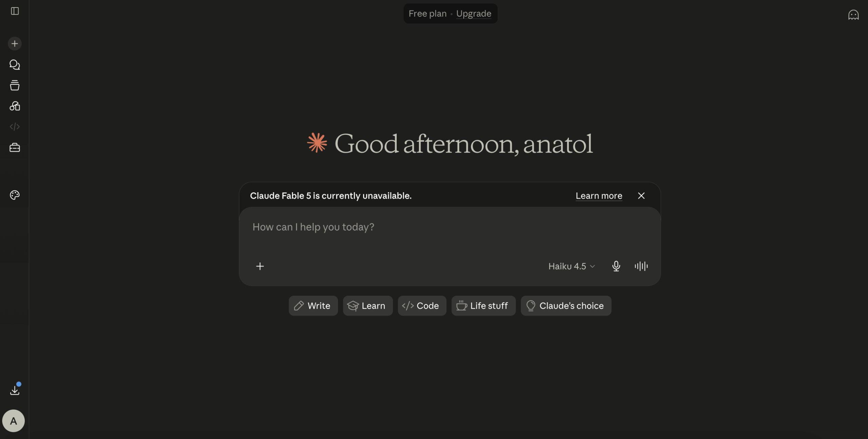Click the 'Good afternoon, anatol' greeting

(463, 144)
